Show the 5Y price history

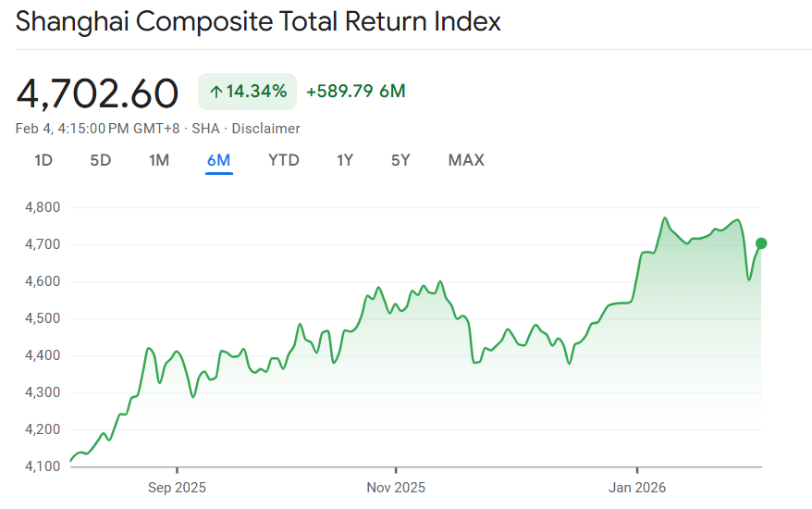400,160
